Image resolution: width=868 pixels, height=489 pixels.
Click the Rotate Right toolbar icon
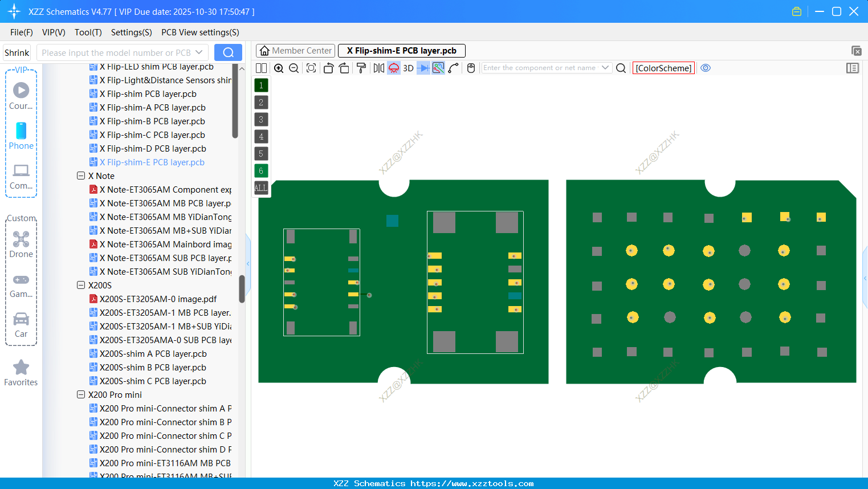pyautogui.click(x=344, y=68)
